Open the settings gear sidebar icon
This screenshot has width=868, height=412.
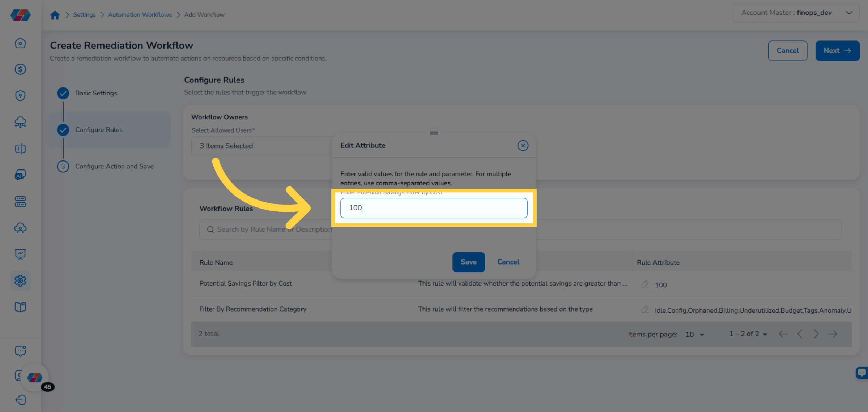[20, 280]
